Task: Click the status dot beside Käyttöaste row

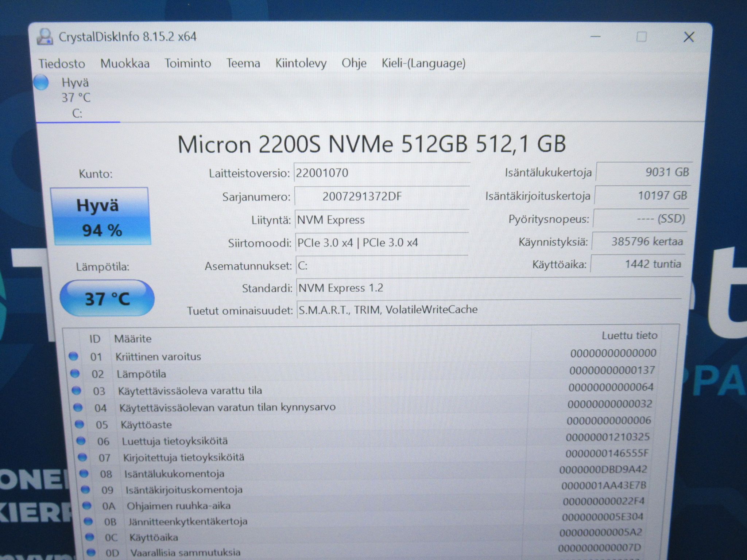Action: (79, 424)
